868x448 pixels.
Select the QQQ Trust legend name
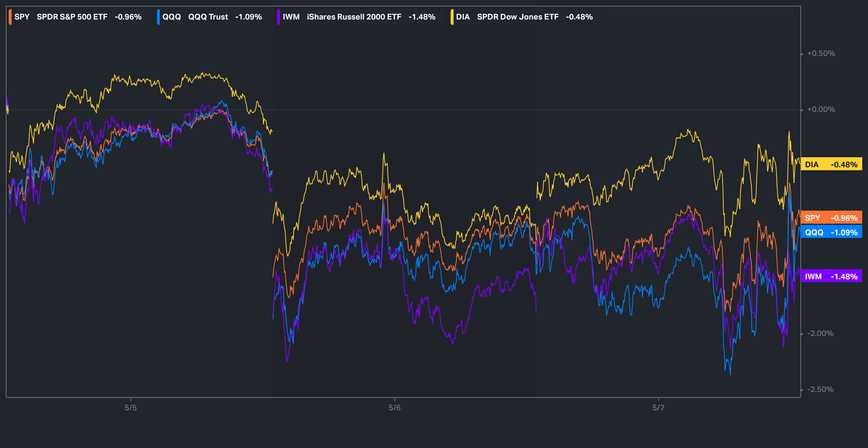[208, 17]
